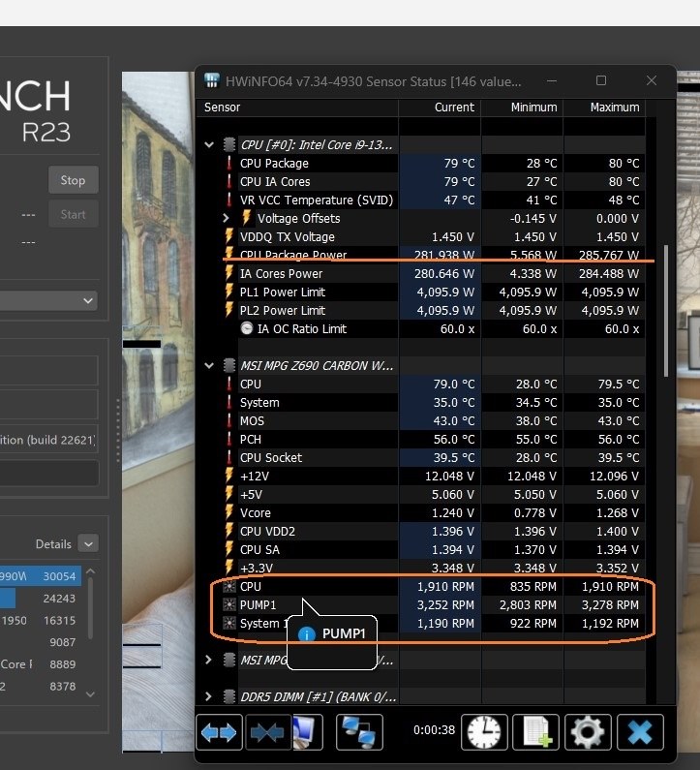Click fan icon beside CPU 1,910 RPM

tap(228, 586)
